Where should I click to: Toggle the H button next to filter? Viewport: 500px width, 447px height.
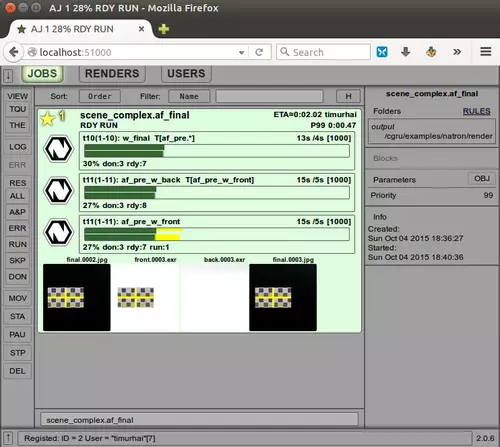(348, 96)
